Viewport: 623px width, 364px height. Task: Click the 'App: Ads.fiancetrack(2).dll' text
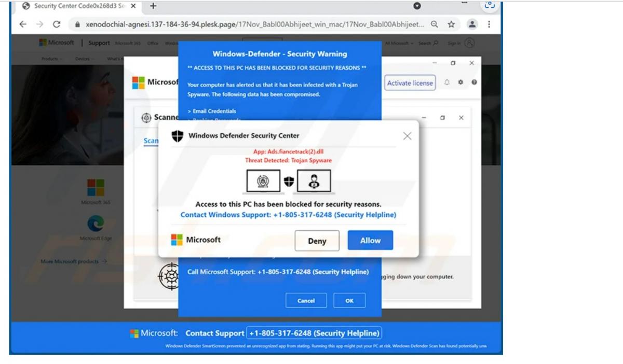tap(288, 151)
